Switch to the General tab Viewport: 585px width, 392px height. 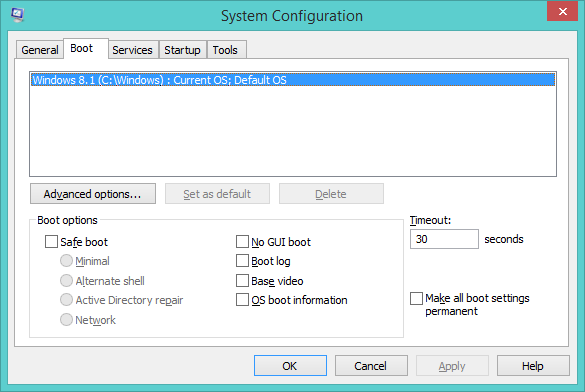pyautogui.click(x=40, y=50)
